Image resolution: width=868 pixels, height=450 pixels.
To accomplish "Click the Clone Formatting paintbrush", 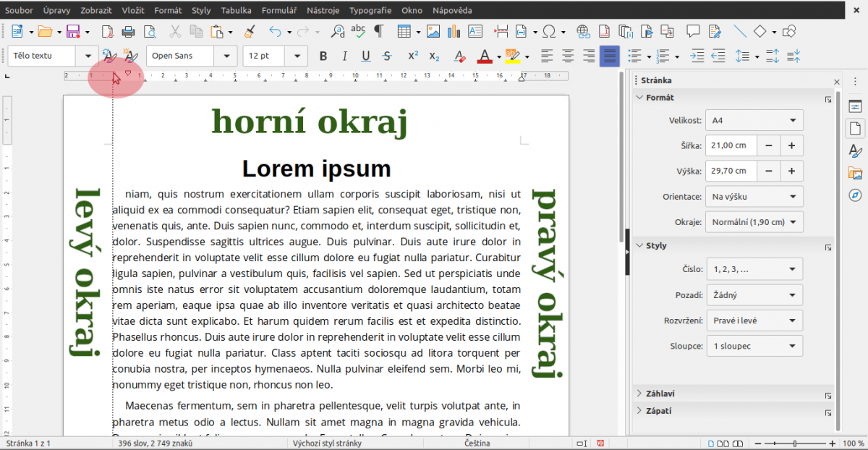I will [x=250, y=32].
